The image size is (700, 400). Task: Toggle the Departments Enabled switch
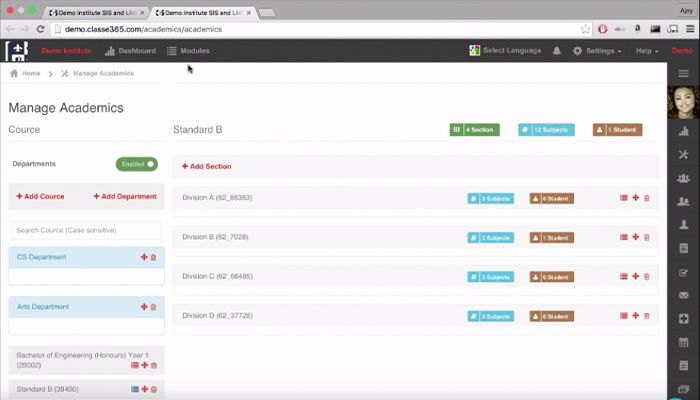[137, 164]
